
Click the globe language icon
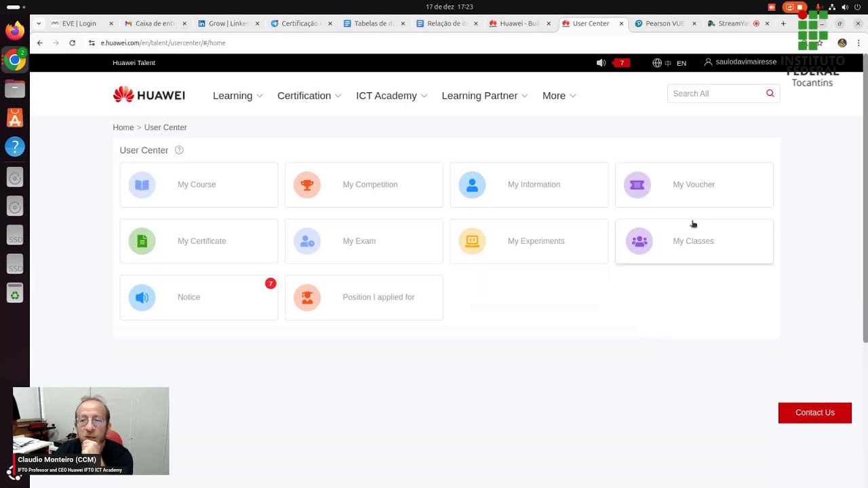657,62
